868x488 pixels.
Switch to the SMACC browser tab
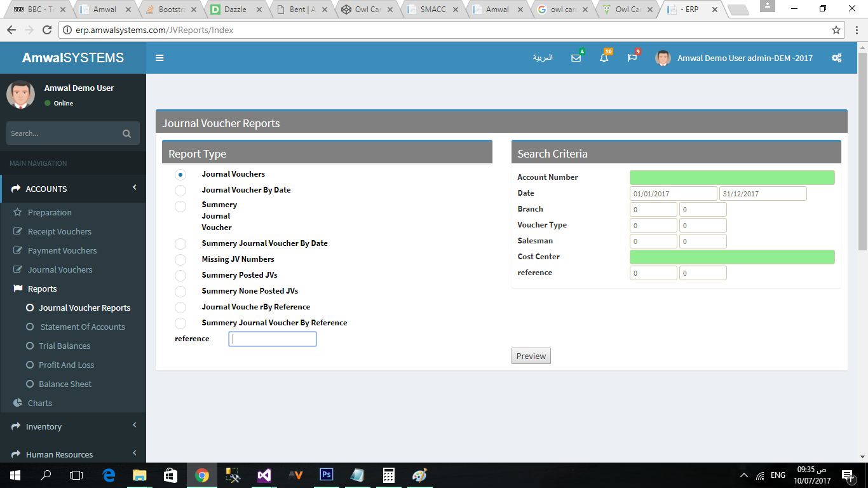[432, 10]
